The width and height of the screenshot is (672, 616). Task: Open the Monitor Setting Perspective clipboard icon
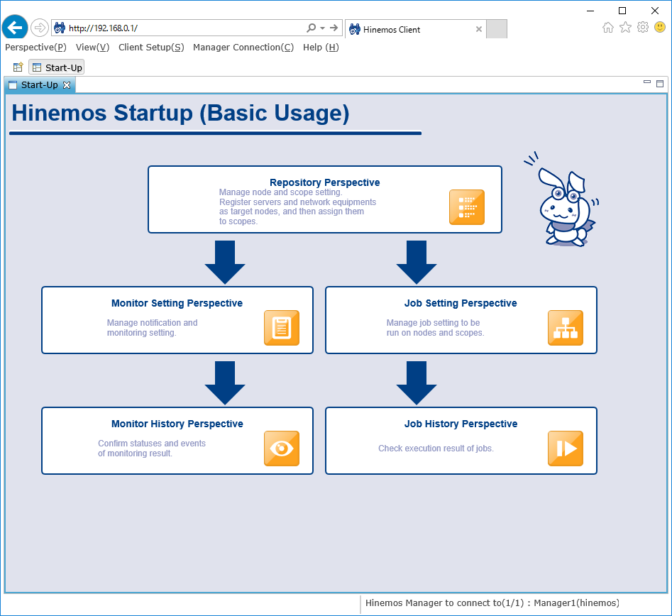point(282,327)
